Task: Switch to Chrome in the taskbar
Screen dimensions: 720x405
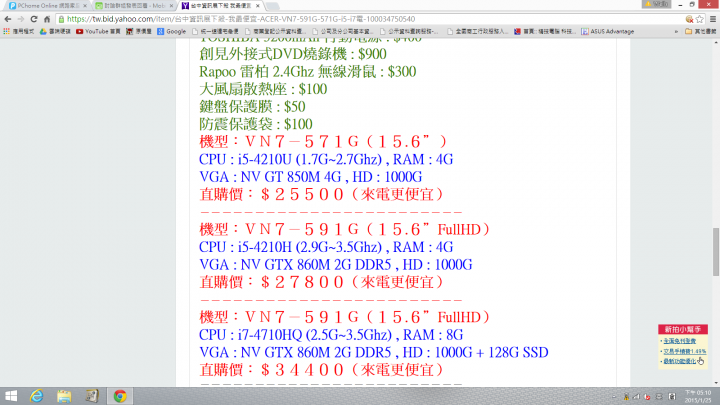Action: coord(120,396)
